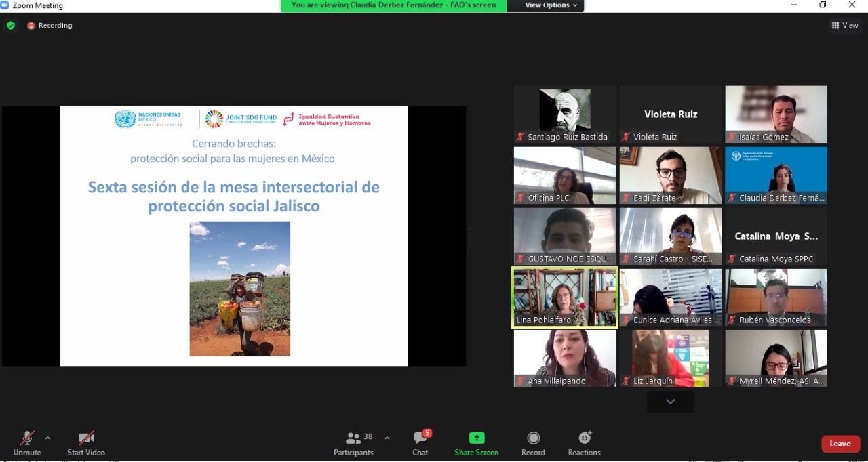Unmute the microphone

pyautogui.click(x=27, y=438)
